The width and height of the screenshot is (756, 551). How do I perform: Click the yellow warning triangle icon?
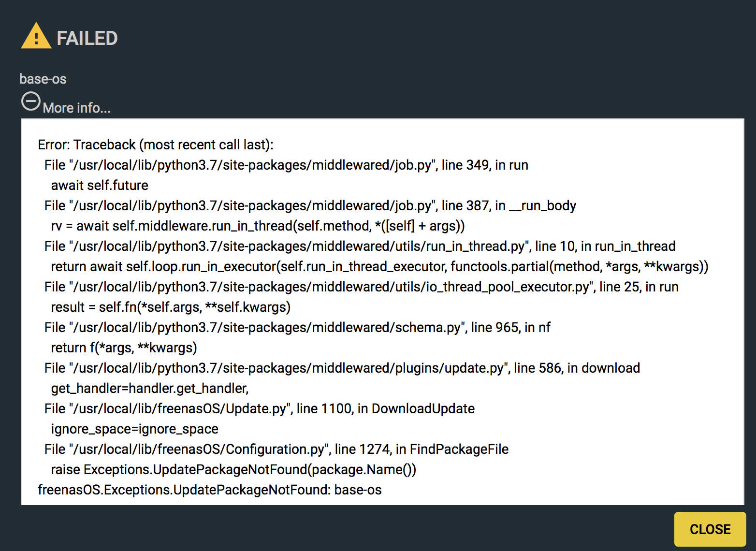36,36
